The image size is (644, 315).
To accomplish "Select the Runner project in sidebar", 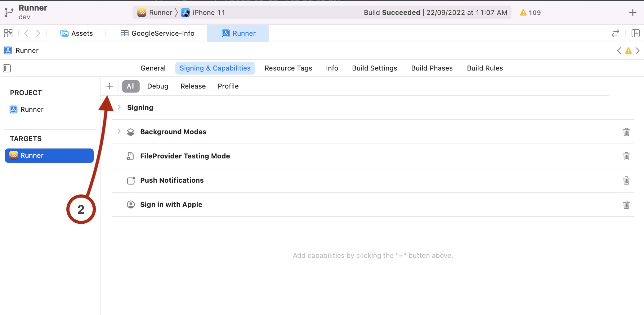I will tap(27, 109).
